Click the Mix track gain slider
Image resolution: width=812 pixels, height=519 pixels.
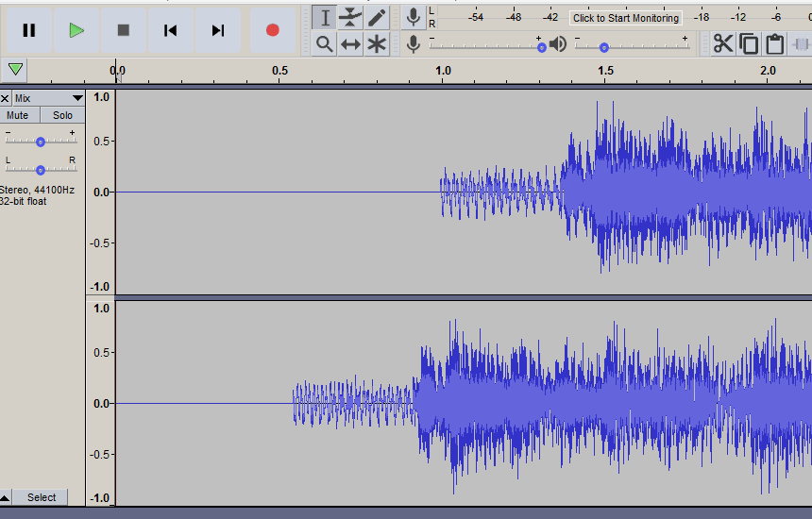41,142
